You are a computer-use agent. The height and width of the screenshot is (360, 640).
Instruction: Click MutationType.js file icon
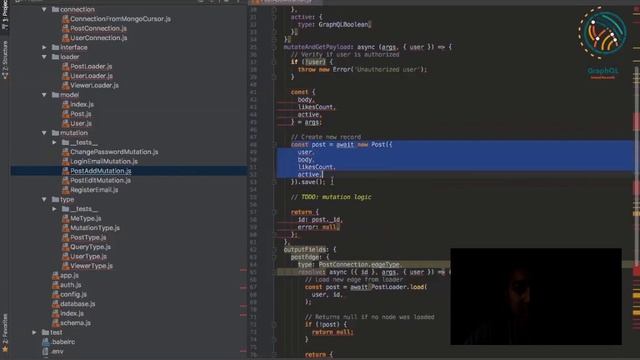click(x=65, y=228)
